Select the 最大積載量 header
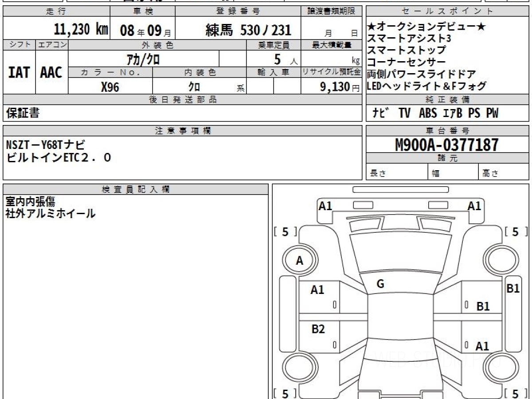Viewport: 532px width, 399px height. (x=332, y=45)
